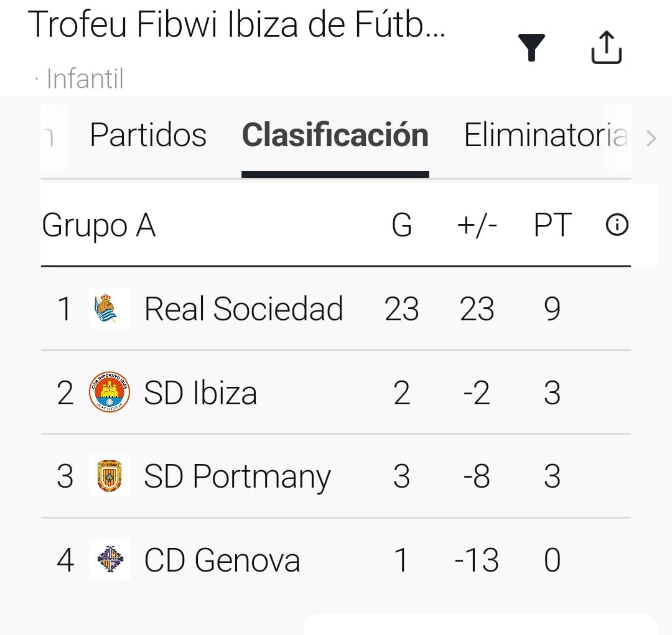Open the filter funnel icon
The image size is (672, 635).
click(531, 48)
